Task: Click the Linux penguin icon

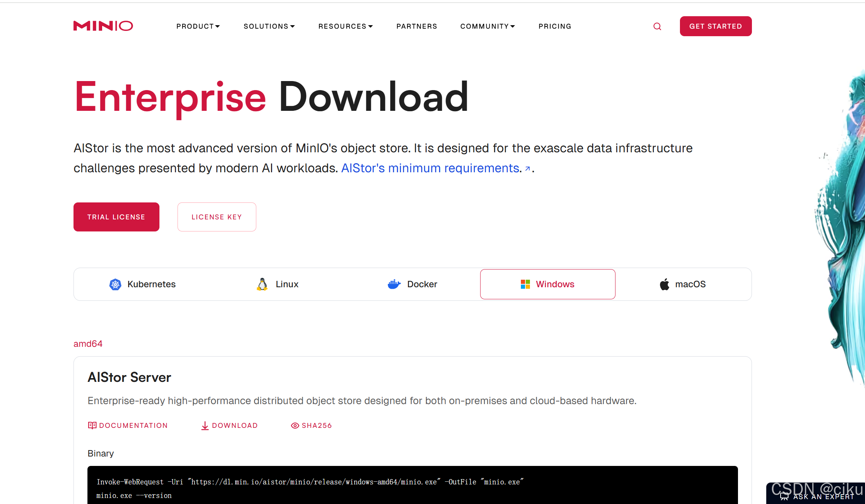Action: pyautogui.click(x=262, y=284)
